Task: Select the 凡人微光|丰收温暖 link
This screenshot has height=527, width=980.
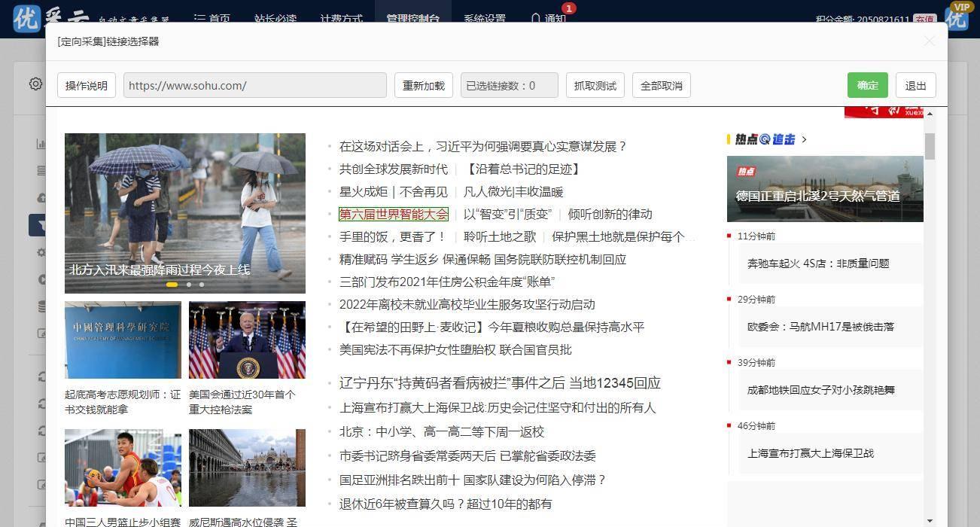Action: pyautogui.click(x=513, y=191)
